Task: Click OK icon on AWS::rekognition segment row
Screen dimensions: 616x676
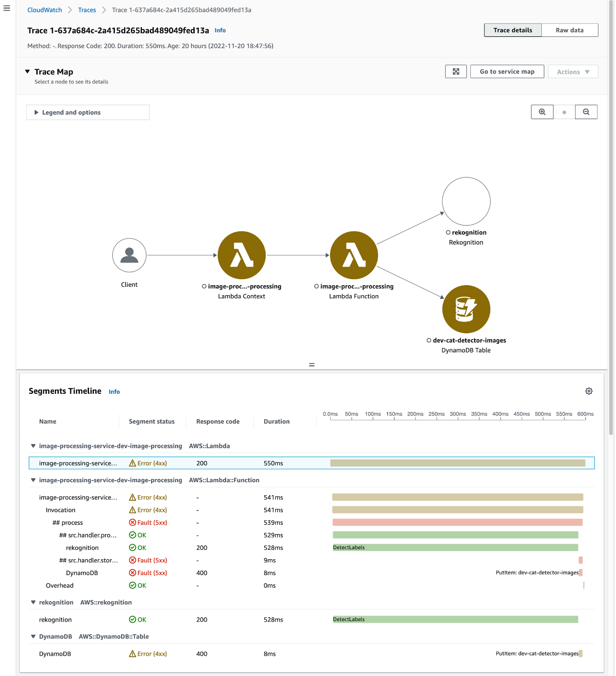Action: point(133,620)
